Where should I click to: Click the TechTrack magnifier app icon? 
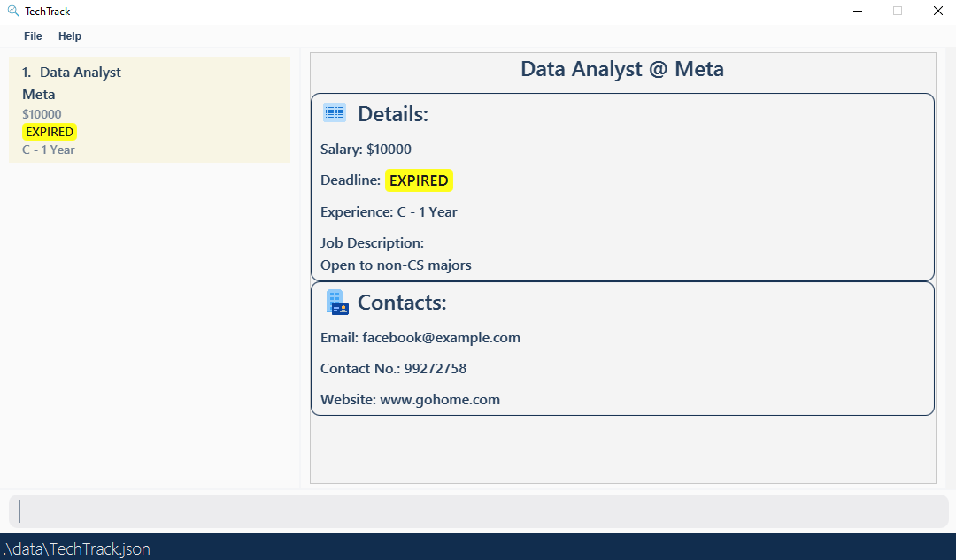click(x=12, y=11)
